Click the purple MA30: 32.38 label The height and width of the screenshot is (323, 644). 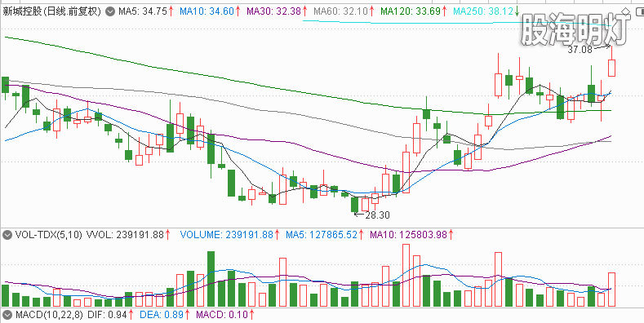click(278, 11)
